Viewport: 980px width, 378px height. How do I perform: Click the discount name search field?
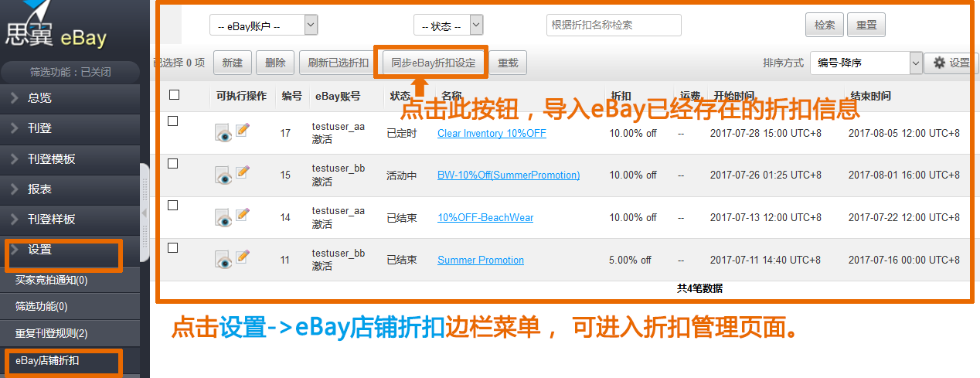614,25
